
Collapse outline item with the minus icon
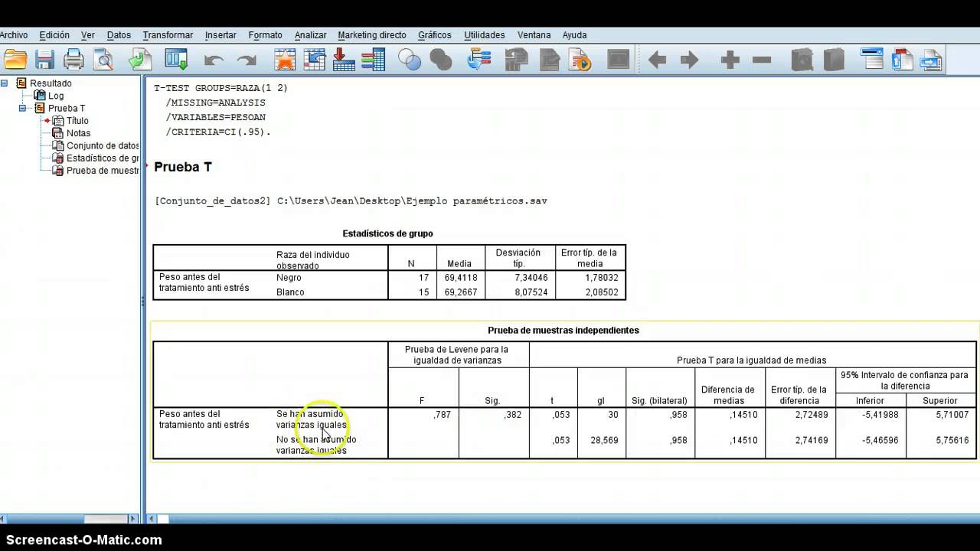(762, 60)
